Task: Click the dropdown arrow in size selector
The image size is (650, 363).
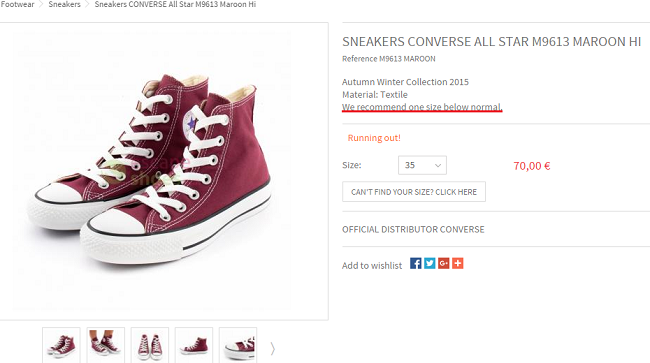Action: pos(438,165)
